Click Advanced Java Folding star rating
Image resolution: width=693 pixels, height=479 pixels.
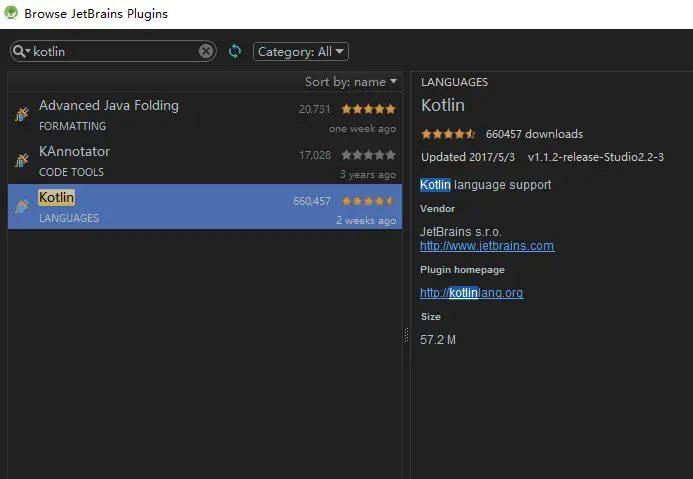369,109
